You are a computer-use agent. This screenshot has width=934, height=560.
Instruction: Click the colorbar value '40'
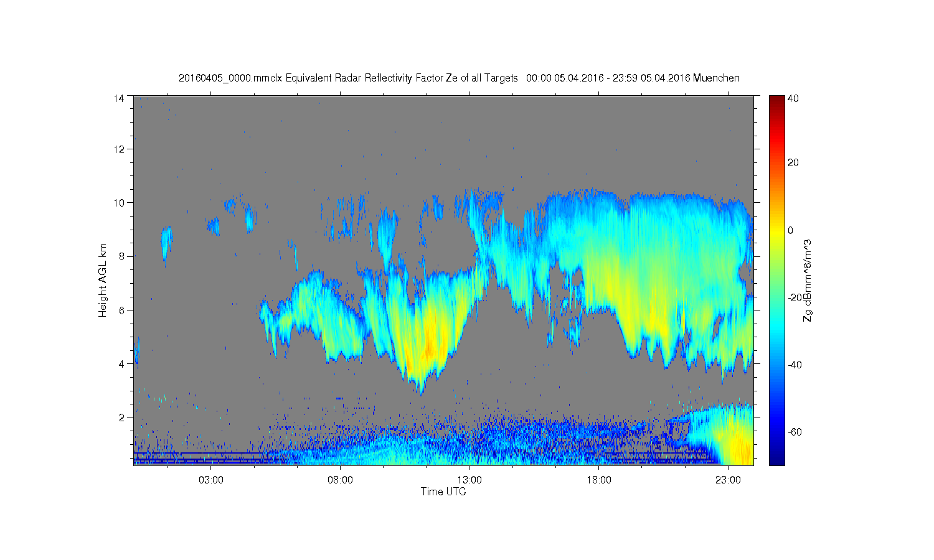tap(793, 98)
